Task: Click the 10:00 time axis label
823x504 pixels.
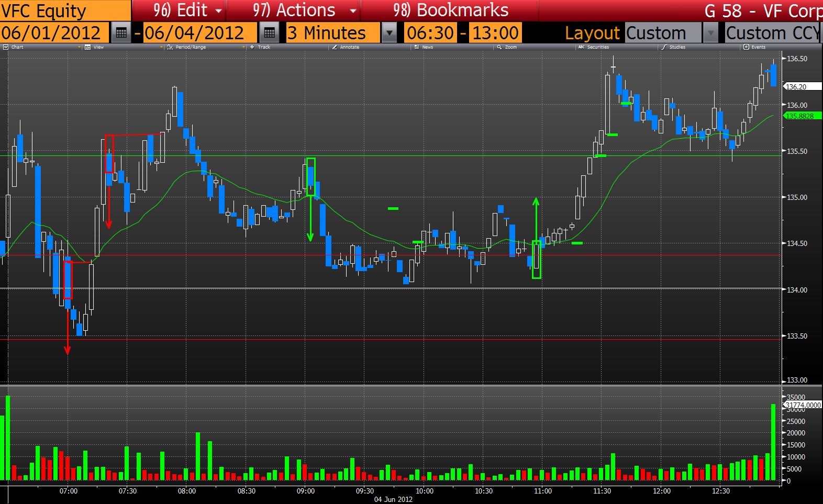Action: pyautogui.click(x=425, y=491)
